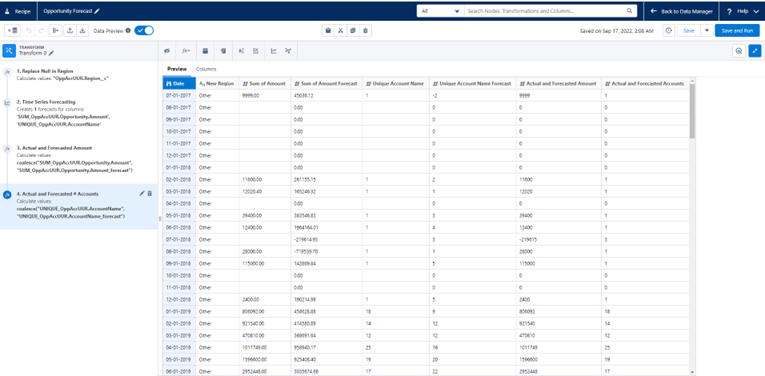Click the cut (scissors) icon

pos(341,31)
